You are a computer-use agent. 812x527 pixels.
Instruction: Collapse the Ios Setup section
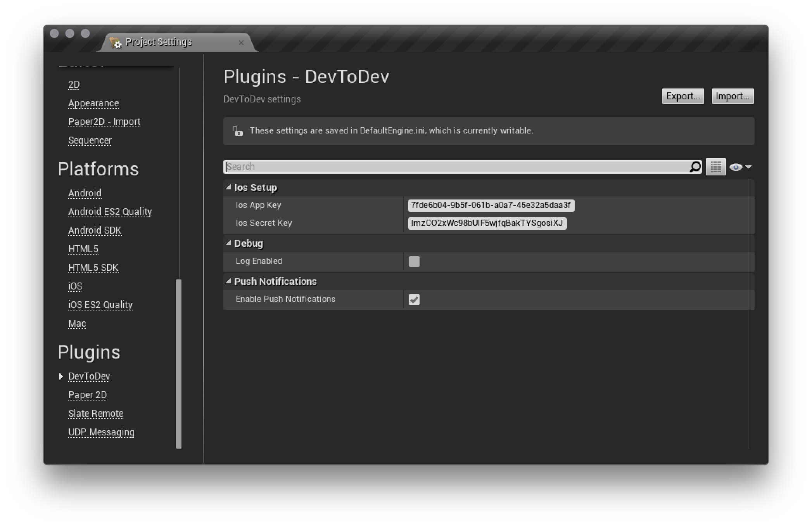coord(228,187)
